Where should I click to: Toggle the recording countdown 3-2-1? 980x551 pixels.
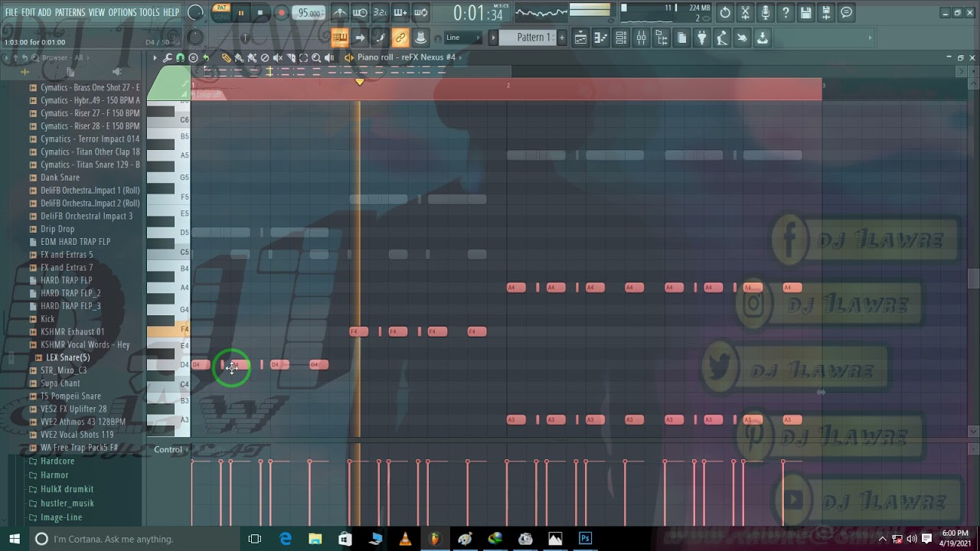[x=381, y=13]
